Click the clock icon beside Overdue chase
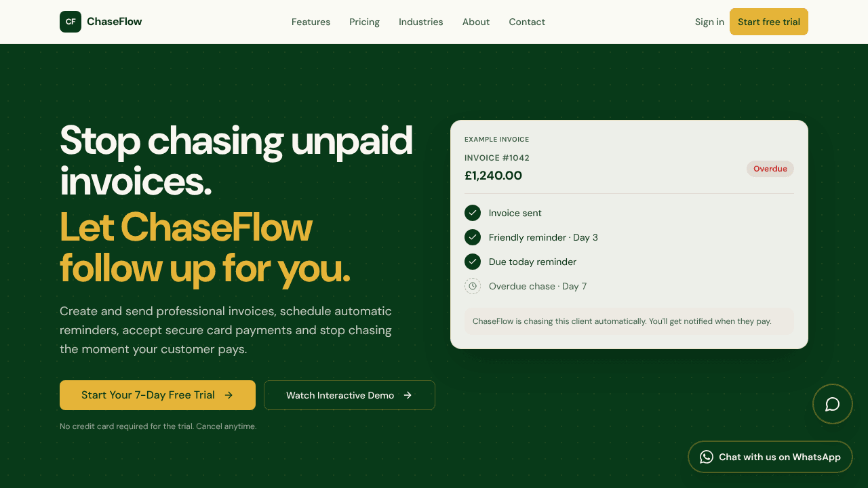868x488 pixels. tap(473, 286)
